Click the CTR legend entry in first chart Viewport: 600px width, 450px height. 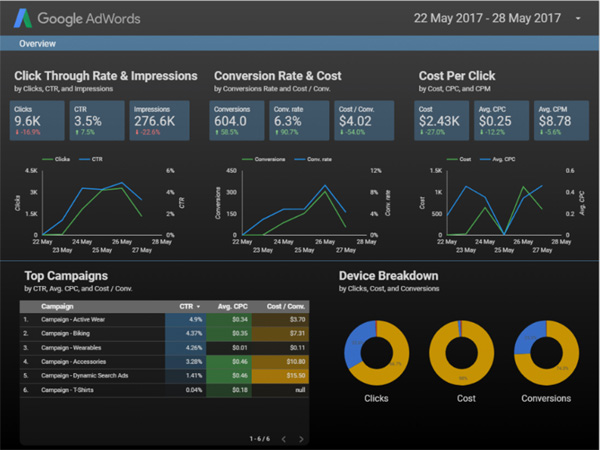point(91,159)
